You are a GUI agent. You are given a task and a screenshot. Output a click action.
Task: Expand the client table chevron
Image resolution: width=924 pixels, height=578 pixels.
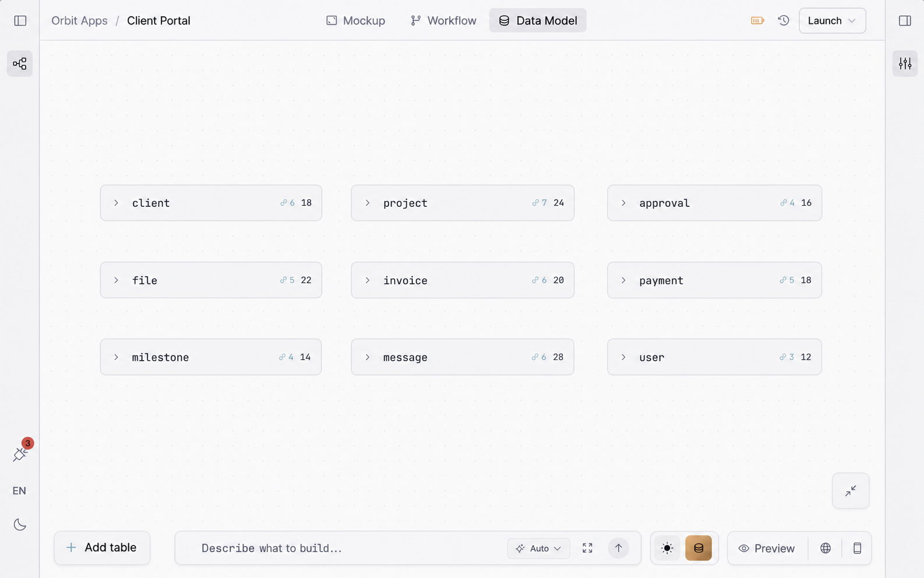117,203
